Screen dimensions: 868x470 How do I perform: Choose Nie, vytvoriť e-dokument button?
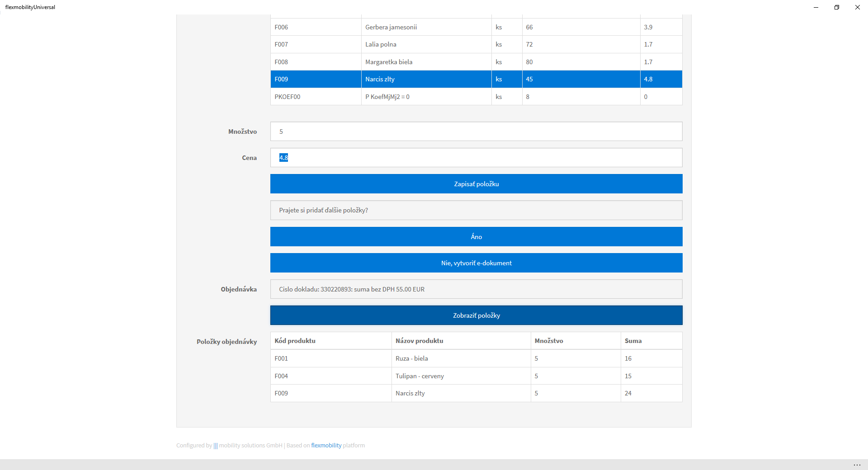click(x=476, y=263)
